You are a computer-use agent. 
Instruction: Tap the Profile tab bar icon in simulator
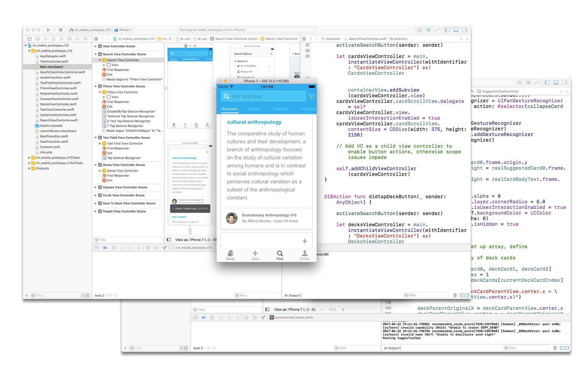pyautogui.click(x=304, y=255)
